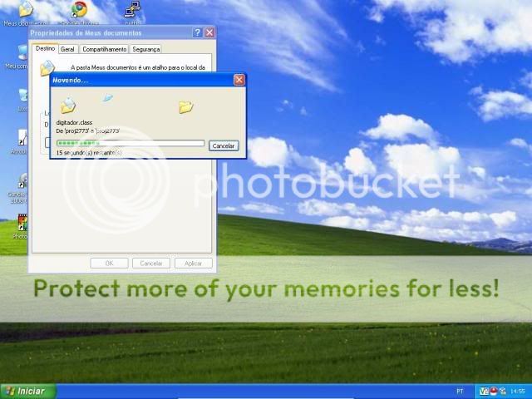This screenshot has width=532, height=399.
Task: Close the Movendo dialog with the X
Action: (239, 80)
